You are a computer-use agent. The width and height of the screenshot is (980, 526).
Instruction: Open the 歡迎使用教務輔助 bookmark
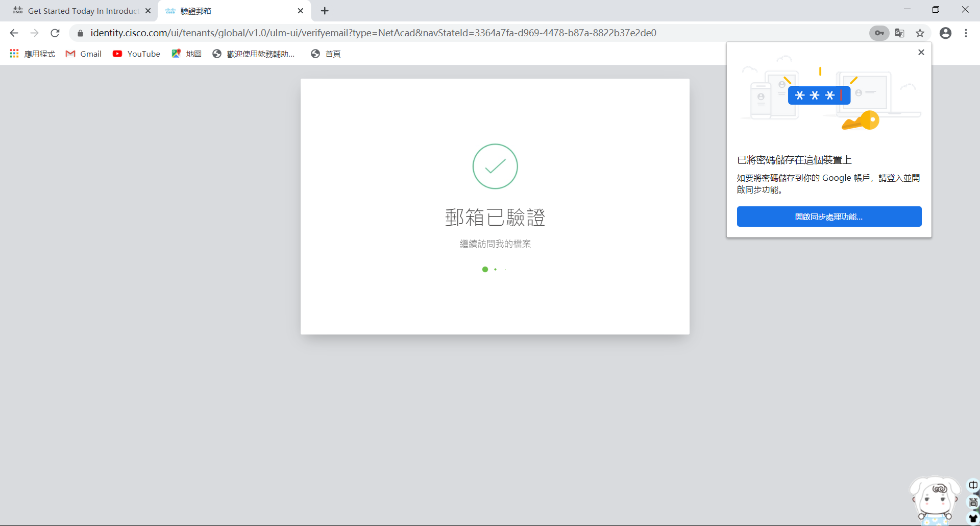click(254, 54)
